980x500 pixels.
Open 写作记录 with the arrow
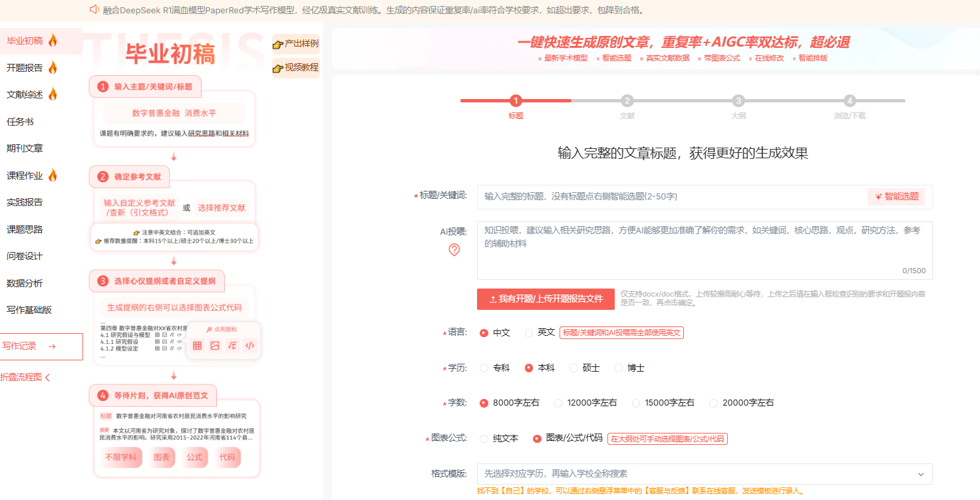click(41, 346)
